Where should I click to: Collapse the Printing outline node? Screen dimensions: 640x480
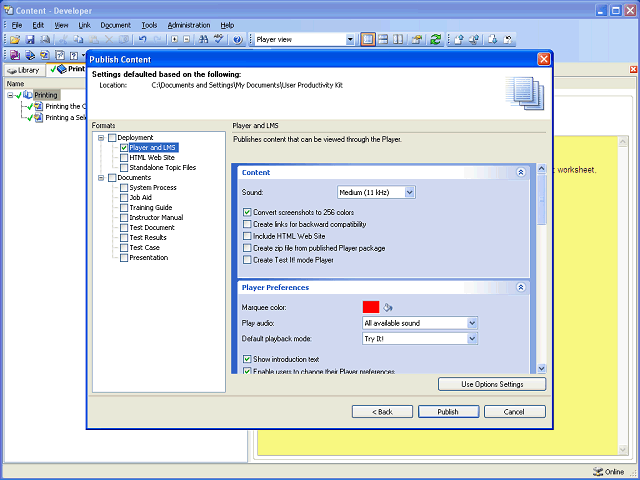[10, 95]
